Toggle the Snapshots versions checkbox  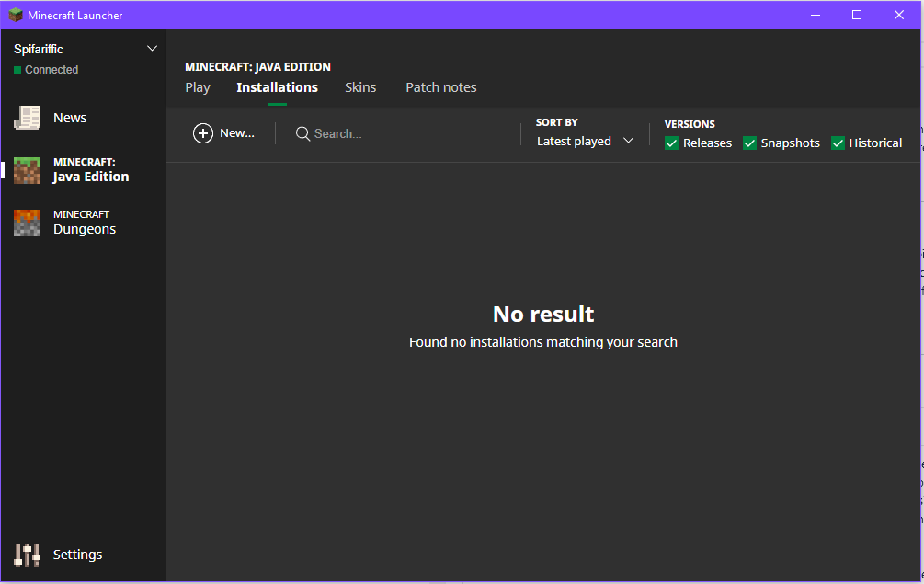tap(749, 143)
